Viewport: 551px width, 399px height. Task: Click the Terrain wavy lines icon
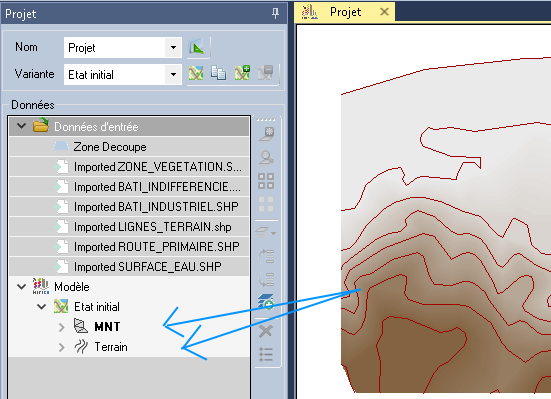tap(81, 347)
